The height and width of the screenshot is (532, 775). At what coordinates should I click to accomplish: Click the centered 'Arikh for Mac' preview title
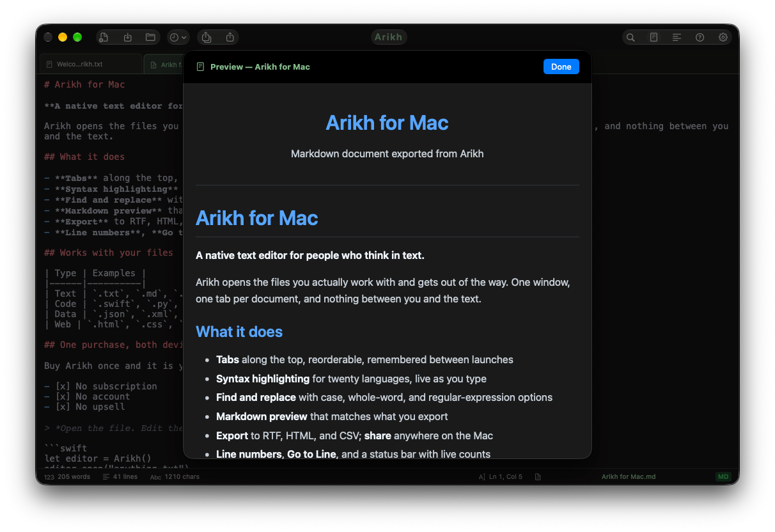[387, 123]
